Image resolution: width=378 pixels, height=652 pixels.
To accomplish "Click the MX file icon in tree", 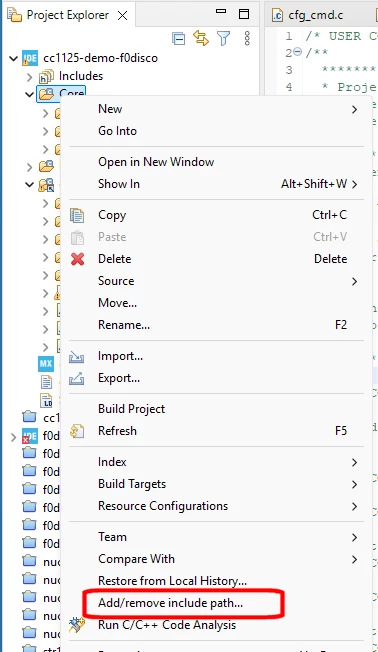I will 46,364.
